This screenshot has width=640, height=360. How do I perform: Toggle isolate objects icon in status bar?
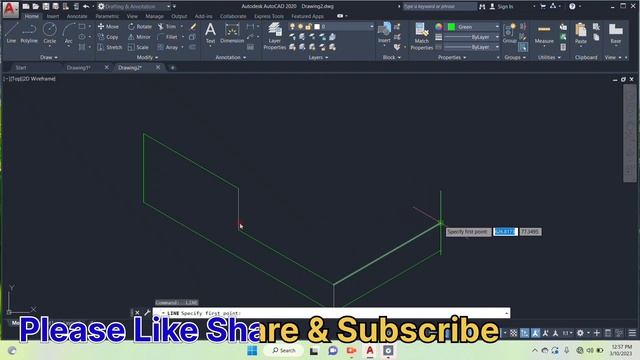(619, 333)
